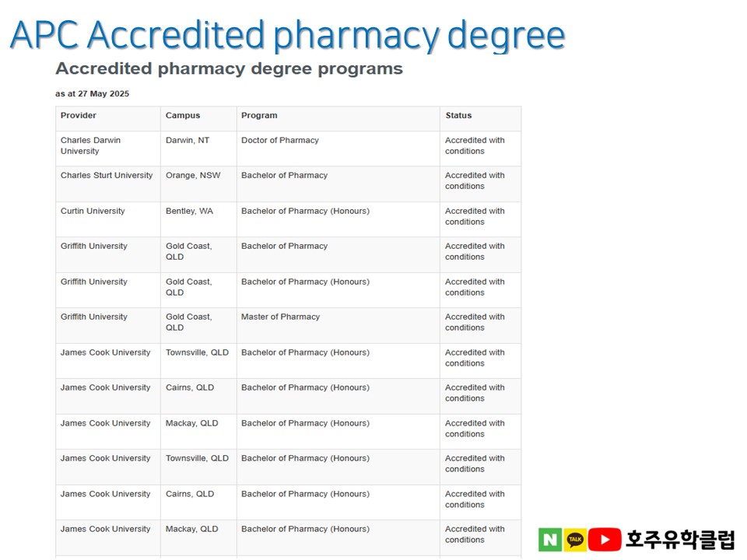The height and width of the screenshot is (560, 747).
Task: Select the Provider column header
Action: click(x=79, y=116)
